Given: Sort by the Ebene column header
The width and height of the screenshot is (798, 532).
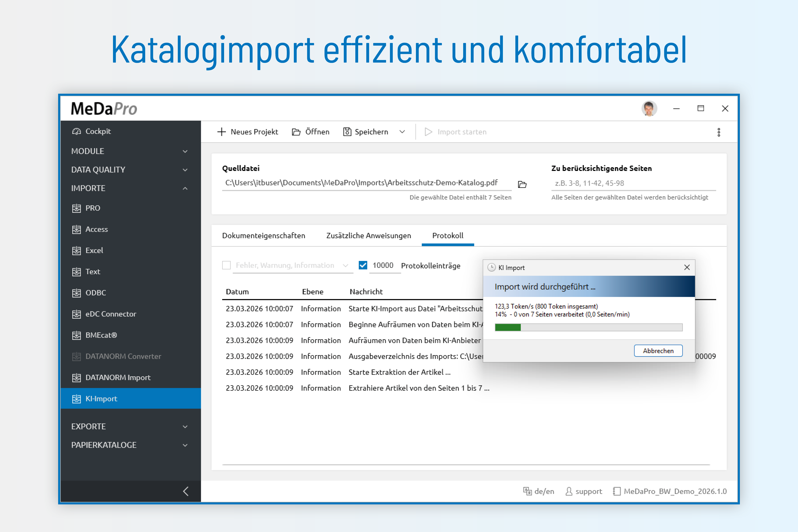Looking at the screenshot, I should [x=312, y=292].
